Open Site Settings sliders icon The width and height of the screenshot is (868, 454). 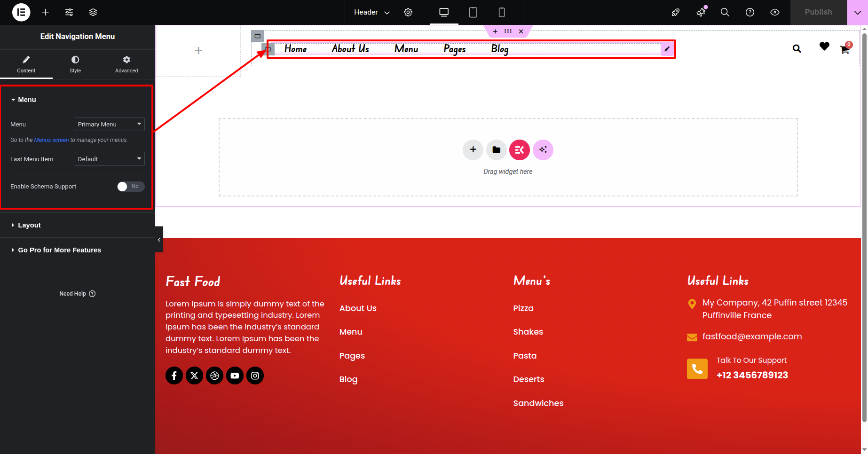tap(69, 12)
